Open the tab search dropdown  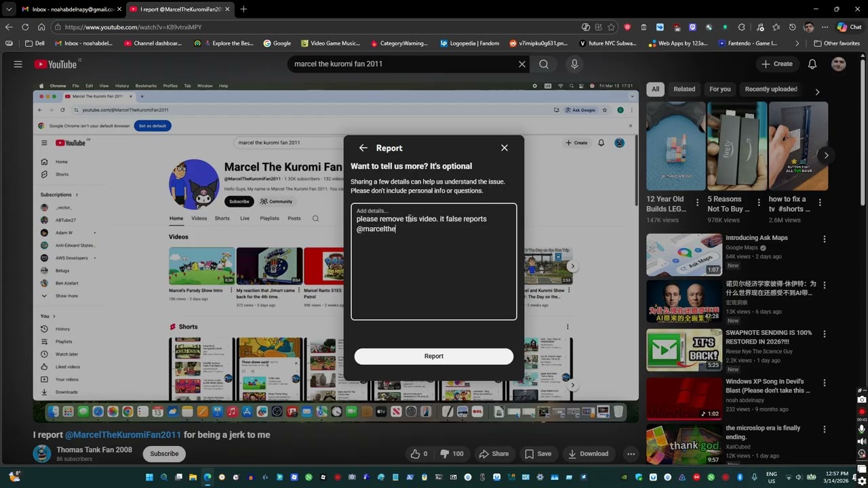(9, 9)
